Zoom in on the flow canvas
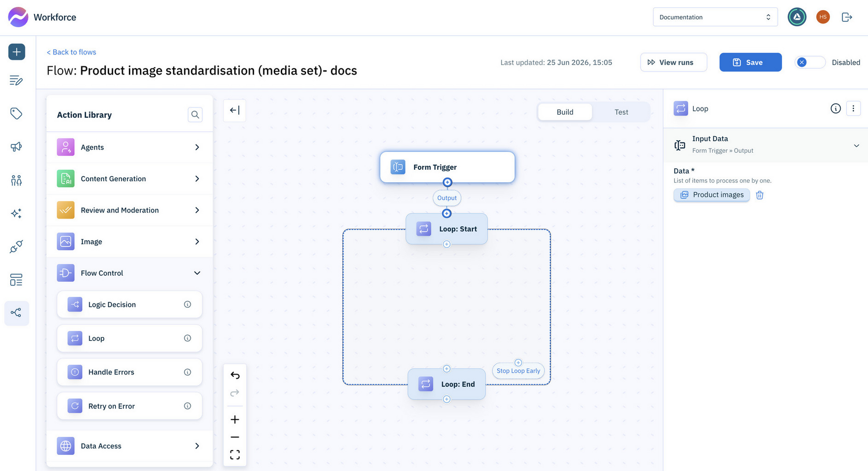The image size is (868, 471). tap(235, 419)
